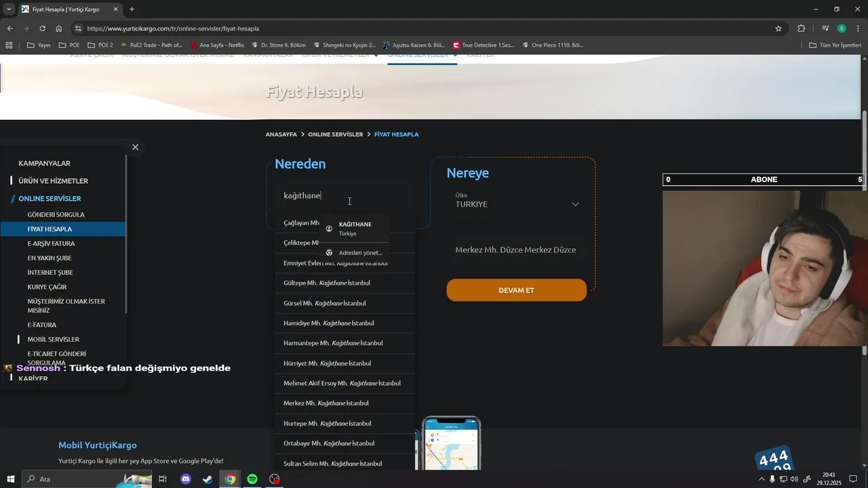Open Steam from the taskbar

207,479
